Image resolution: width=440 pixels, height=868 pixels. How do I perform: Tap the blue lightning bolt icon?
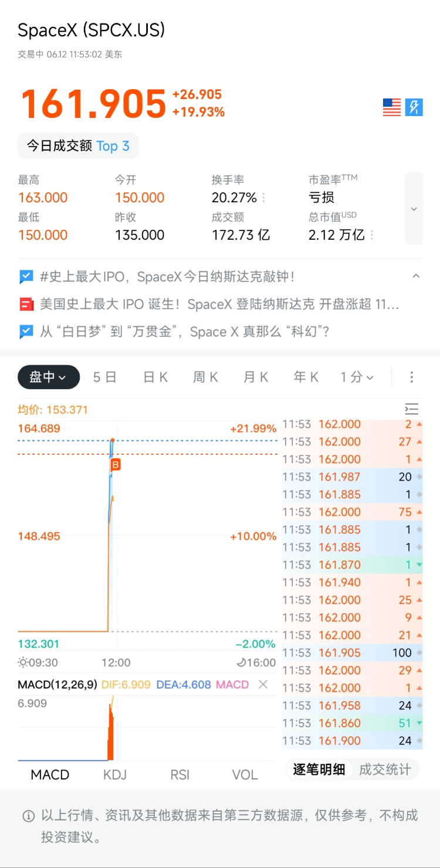point(414,107)
